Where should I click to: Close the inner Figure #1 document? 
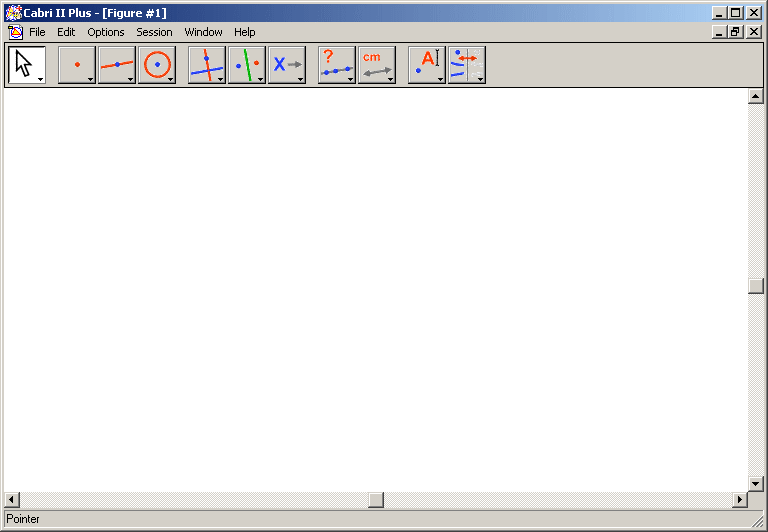754,32
